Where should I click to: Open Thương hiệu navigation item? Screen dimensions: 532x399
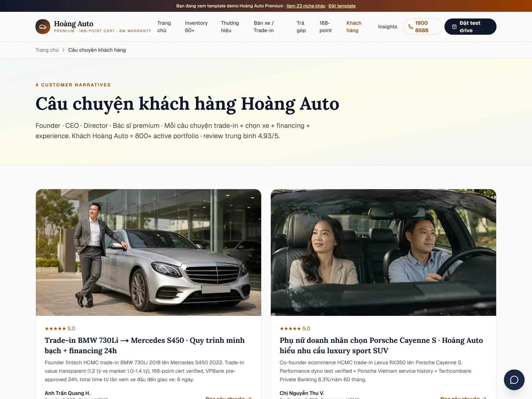pos(230,27)
